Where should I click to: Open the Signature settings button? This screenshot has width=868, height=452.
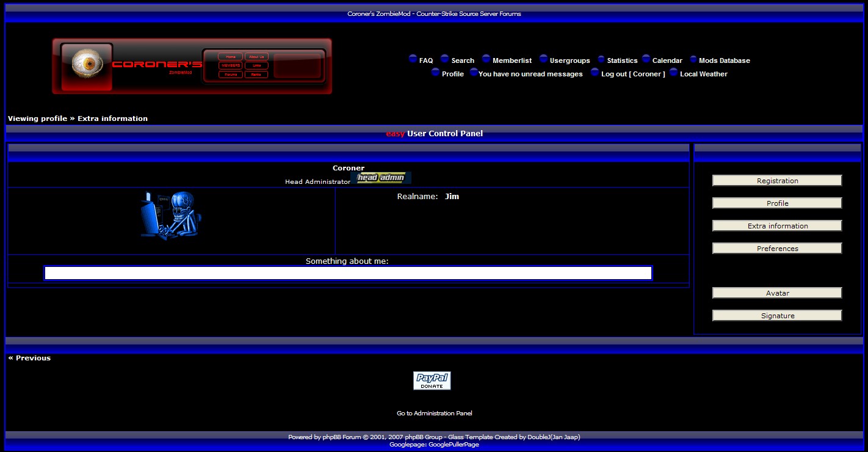pos(777,316)
